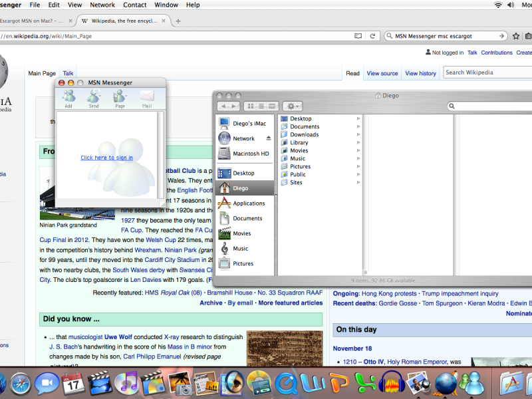
Task: Open the Mail icon in MSN Messenger
Action: pyautogui.click(x=147, y=98)
